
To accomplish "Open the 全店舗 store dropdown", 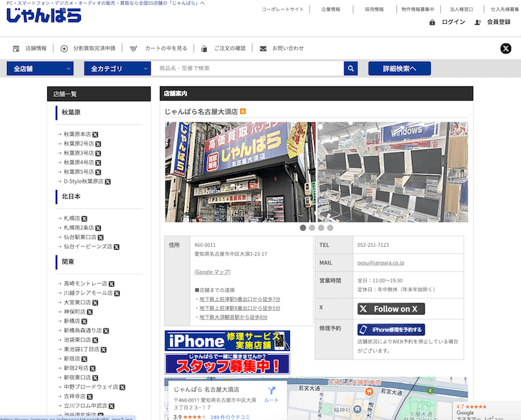I will [x=40, y=68].
